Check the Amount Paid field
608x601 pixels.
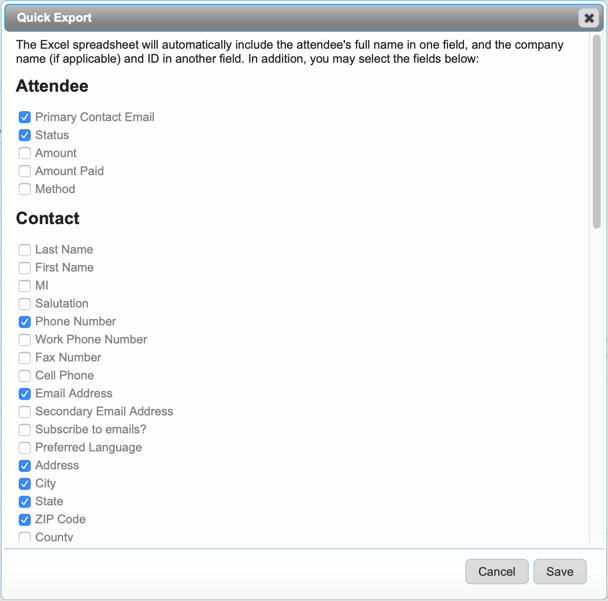point(25,171)
